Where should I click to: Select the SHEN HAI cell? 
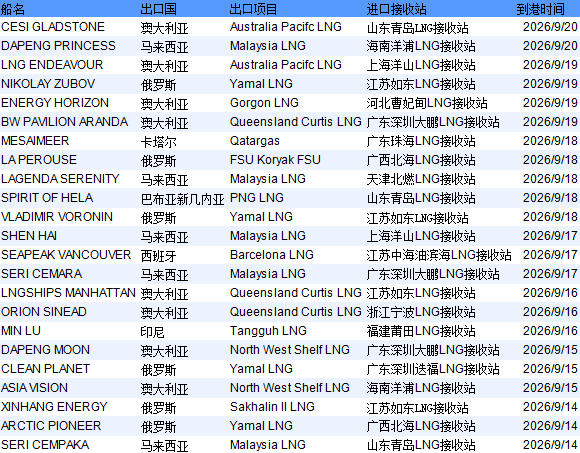(29, 236)
